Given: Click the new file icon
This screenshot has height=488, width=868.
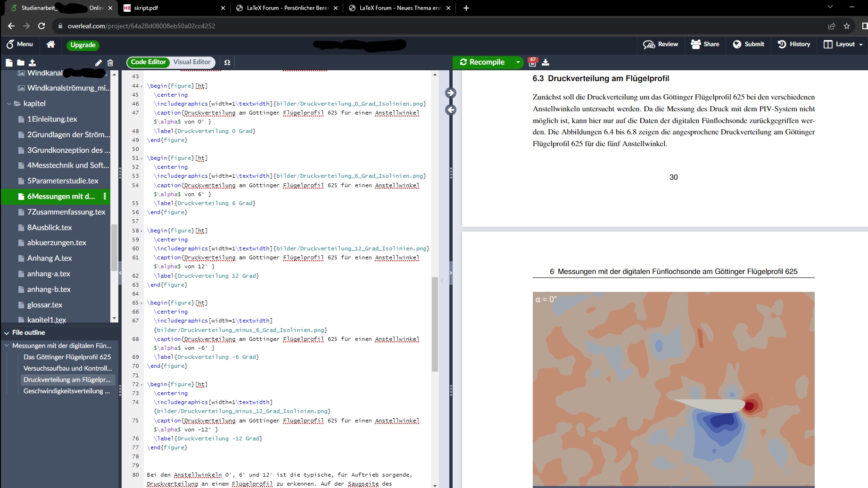Looking at the screenshot, I should click(9, 63).
